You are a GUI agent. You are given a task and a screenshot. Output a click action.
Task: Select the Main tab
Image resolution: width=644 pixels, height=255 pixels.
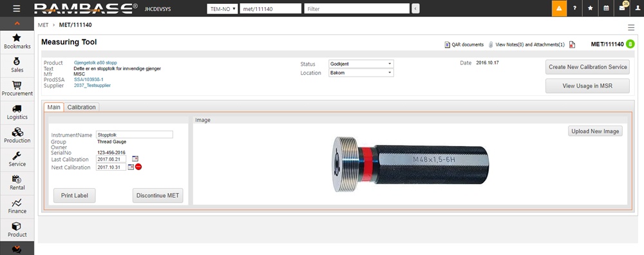point(54,107)
